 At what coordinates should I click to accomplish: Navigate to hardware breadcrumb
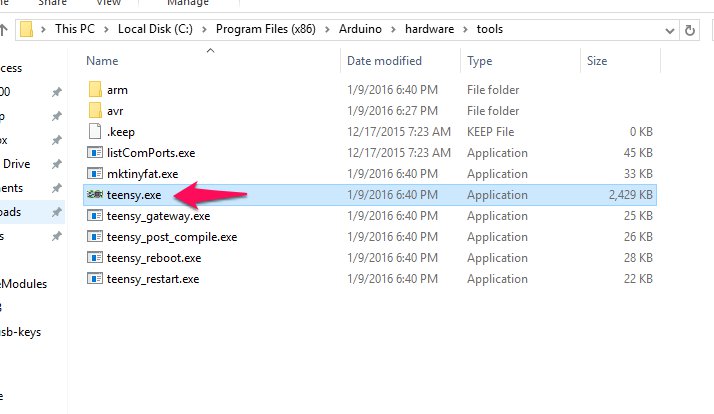pyautogui.click(x=429, y=29)
